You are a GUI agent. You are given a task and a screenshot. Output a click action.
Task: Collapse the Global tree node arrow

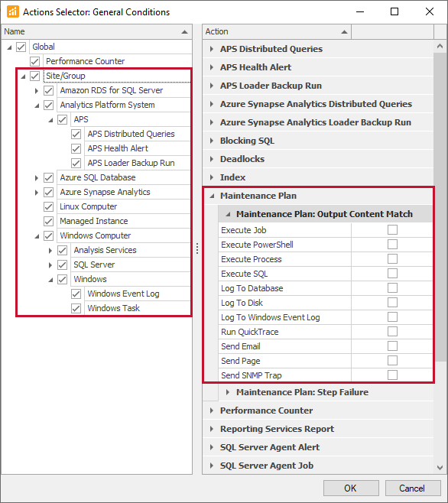point(9,47)
